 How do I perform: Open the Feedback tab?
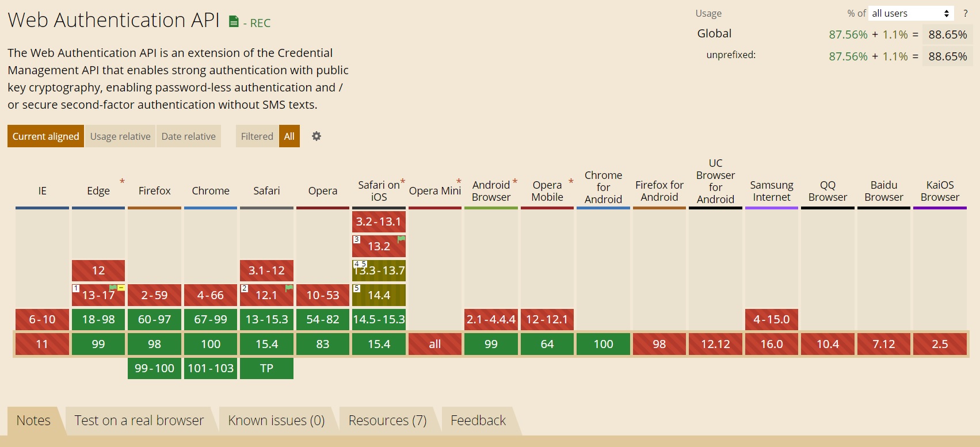(x=478, y=421)
